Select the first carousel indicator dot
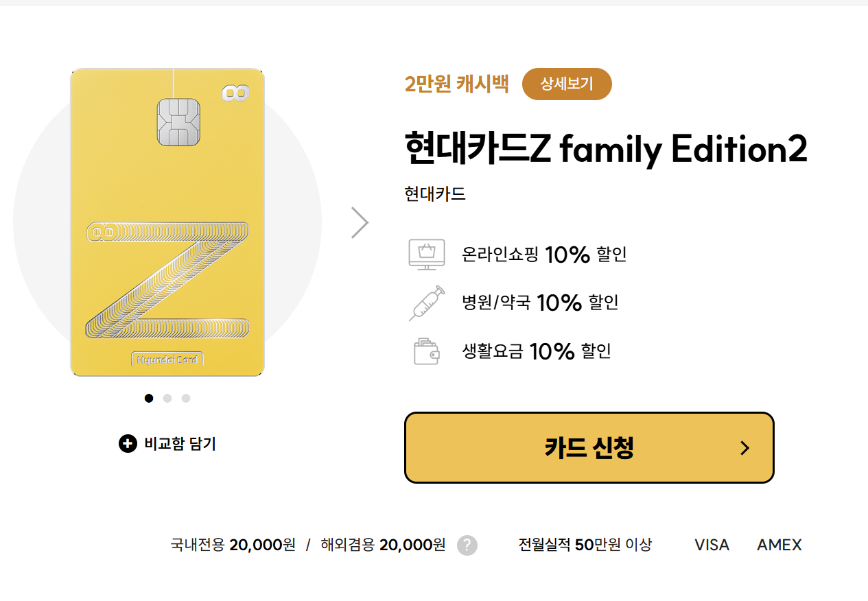This screenshot has width=868, height=601. 148,398
